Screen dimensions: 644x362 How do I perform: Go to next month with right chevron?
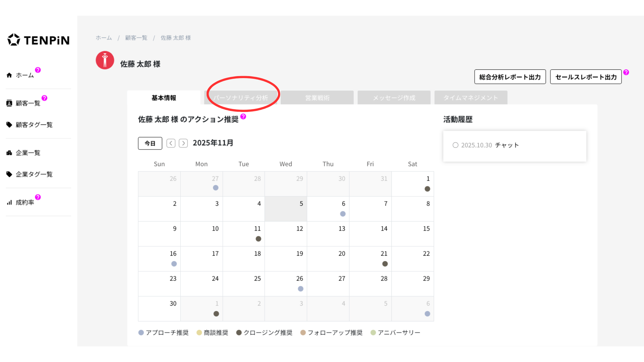click(x=183, y=143)
